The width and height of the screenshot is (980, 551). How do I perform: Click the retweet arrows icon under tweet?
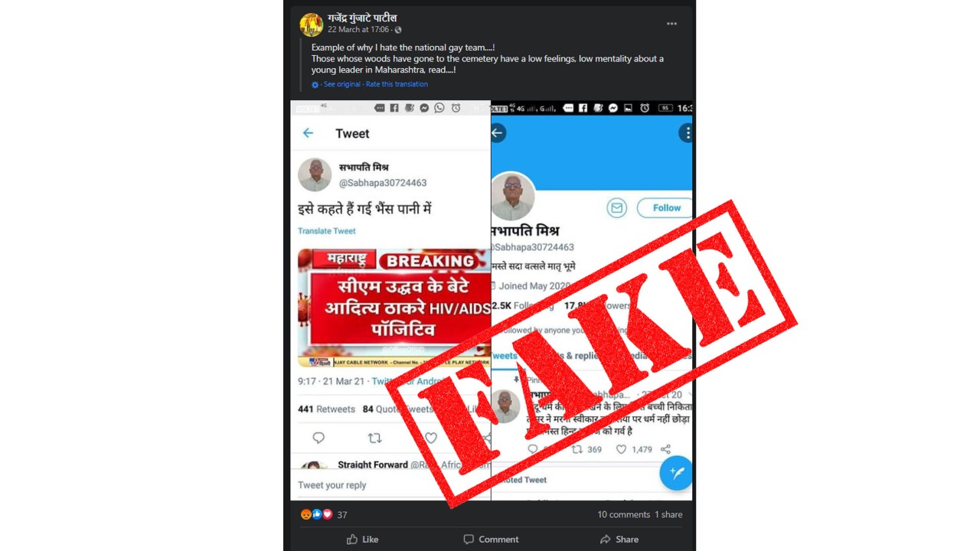pos(374,438)
